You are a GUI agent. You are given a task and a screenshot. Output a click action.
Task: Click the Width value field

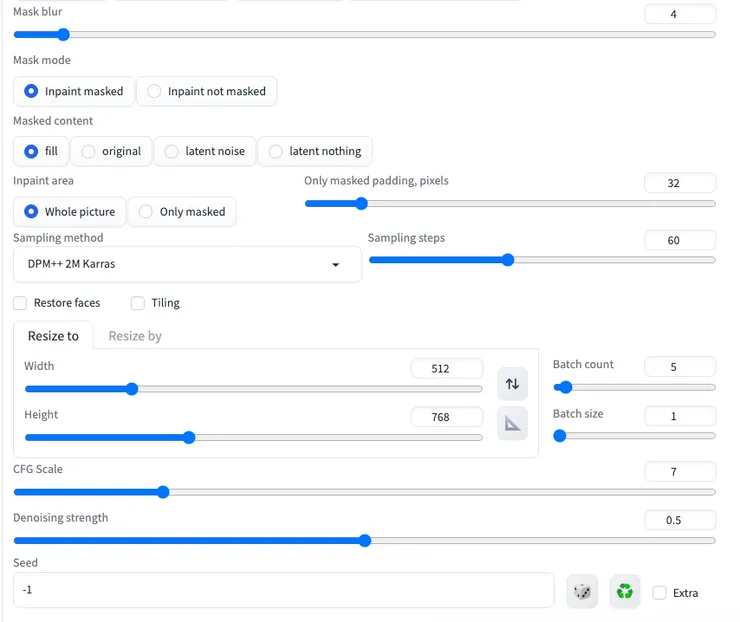click(446, 368)
